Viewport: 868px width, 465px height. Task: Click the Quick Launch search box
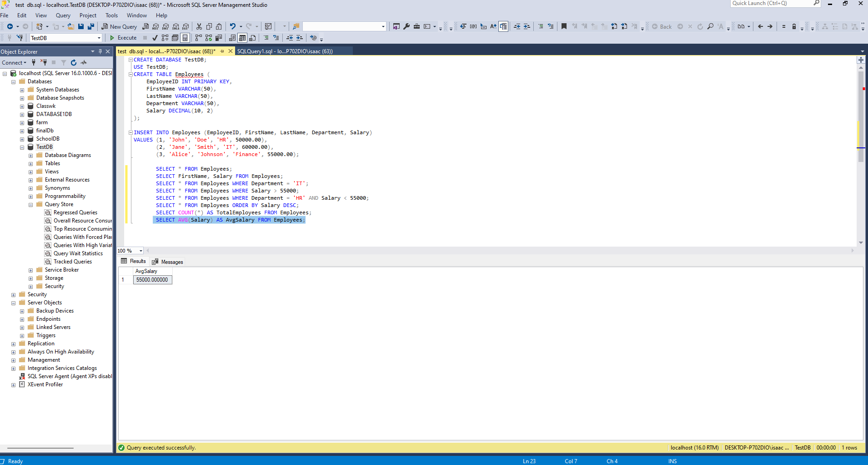click(x=773, y=4)
